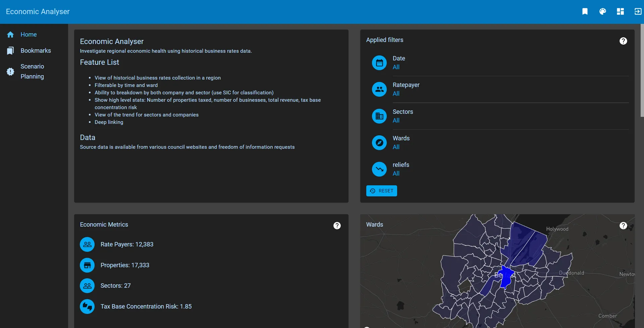Click the Properties storefront metric icon

(x=87, y=265)
